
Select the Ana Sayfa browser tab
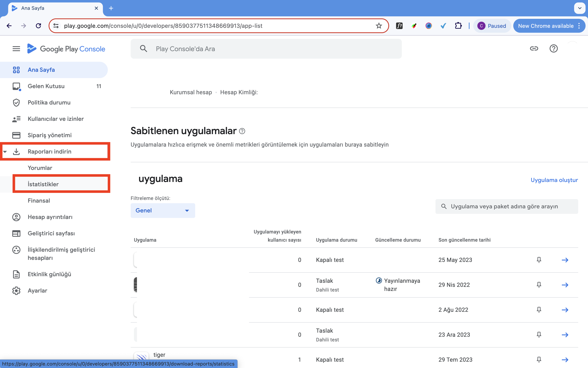(x=55, y=8)
